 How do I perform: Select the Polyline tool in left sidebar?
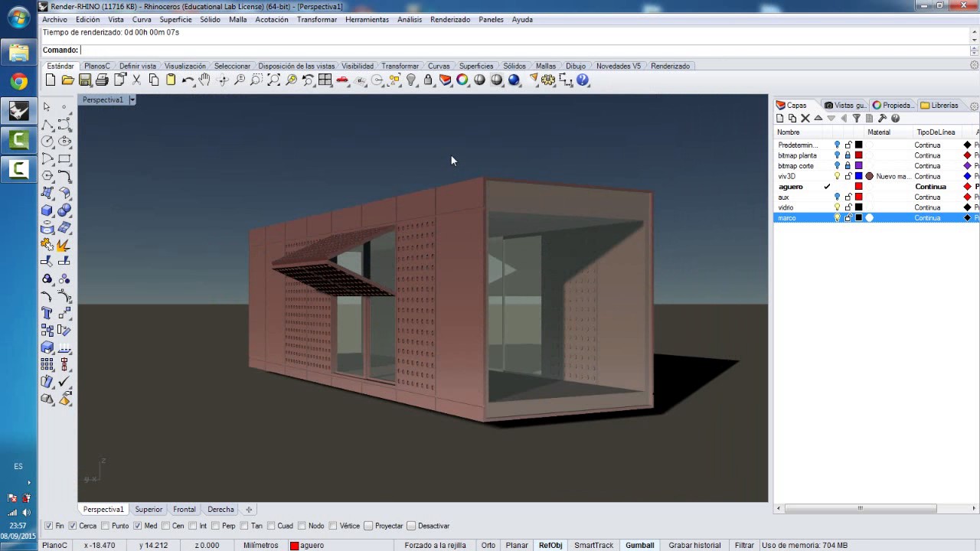point(47,125)
